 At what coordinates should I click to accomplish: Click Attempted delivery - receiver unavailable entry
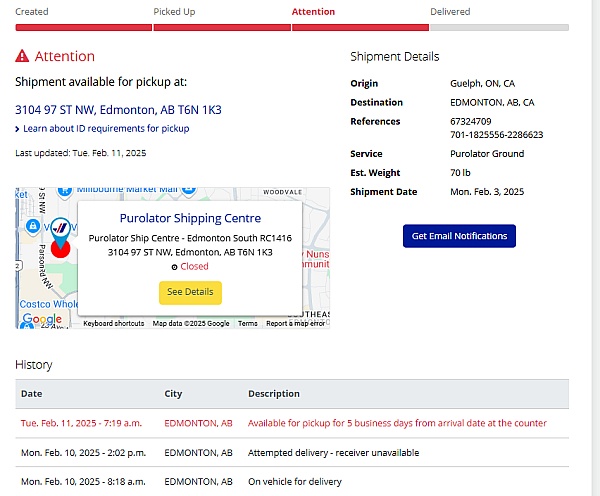coord(333,453)
